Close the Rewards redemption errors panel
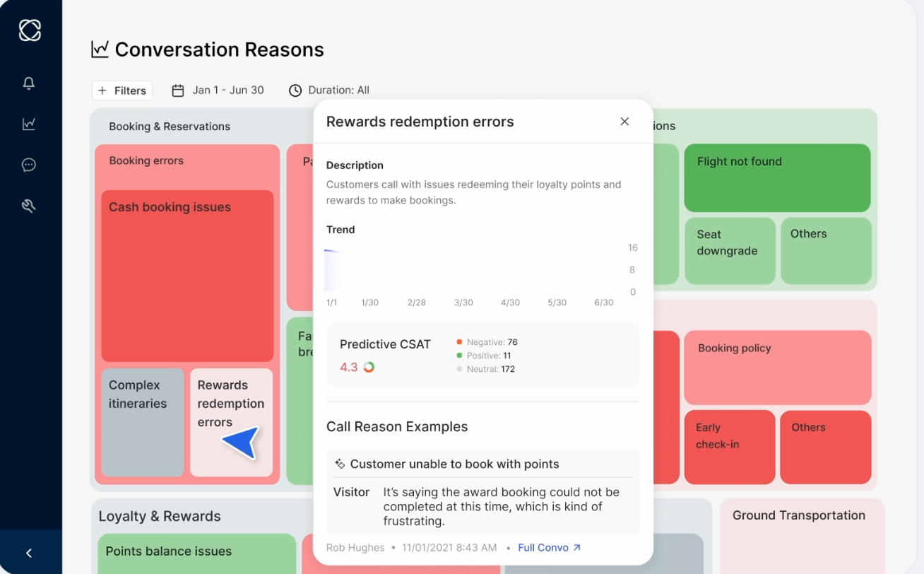Image resolution: width=924 pixels, height=574 pixels. coord(624,122)
